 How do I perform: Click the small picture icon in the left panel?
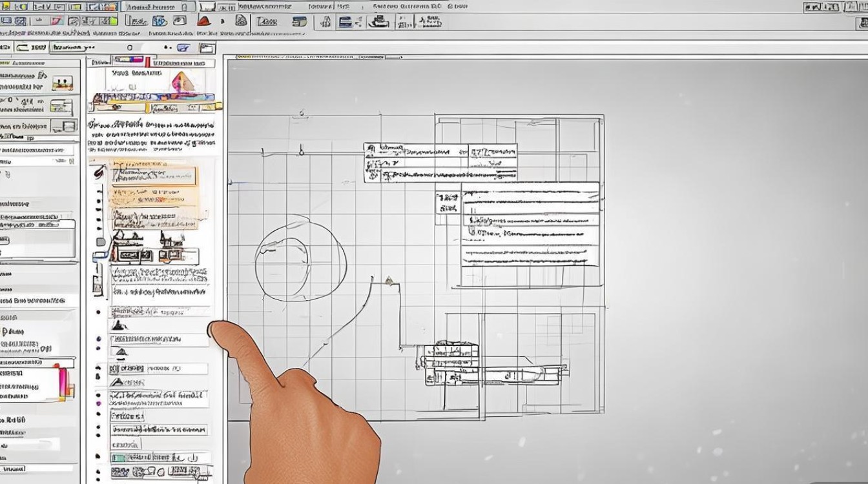pos(63,83)
